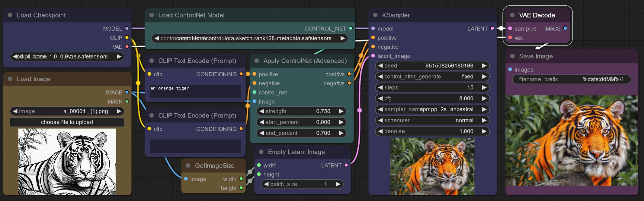The height and width of the screenshot is (201, 644).
Task: Select next checkpoint with the right arrow
Action: pos(119,56)
